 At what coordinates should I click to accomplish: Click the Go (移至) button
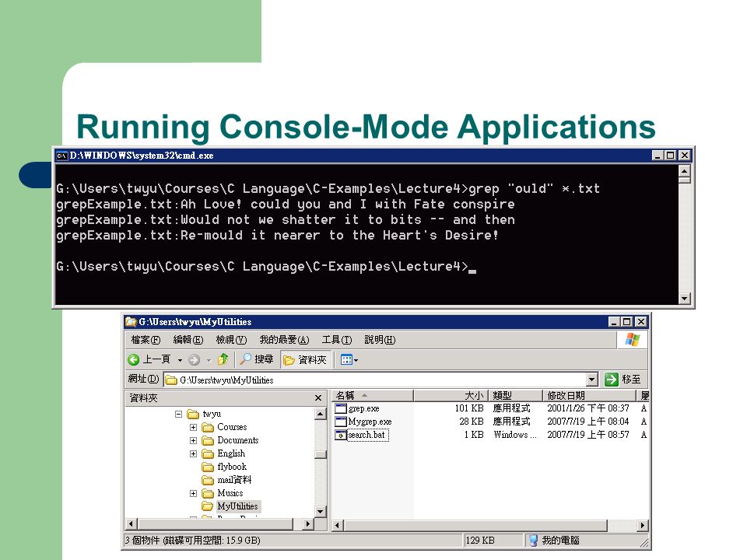click(622, 380)
